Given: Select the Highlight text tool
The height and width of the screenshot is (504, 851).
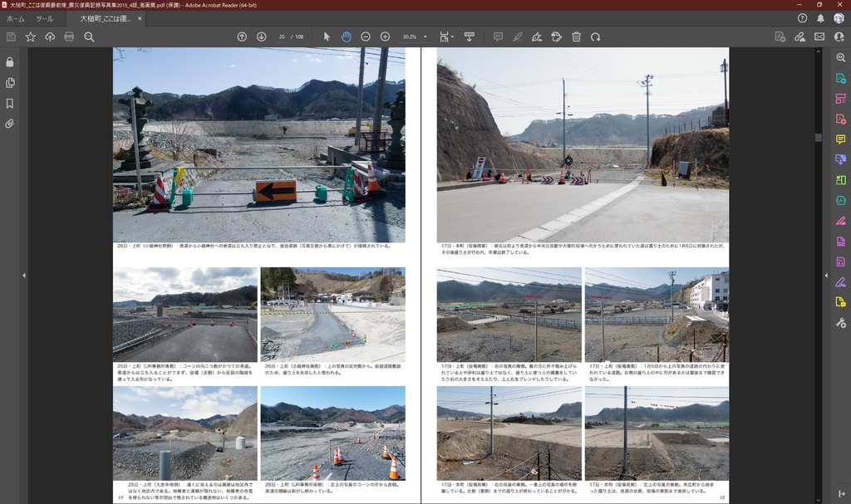Looking at the screenshot, I should click(x=519, y=37).
